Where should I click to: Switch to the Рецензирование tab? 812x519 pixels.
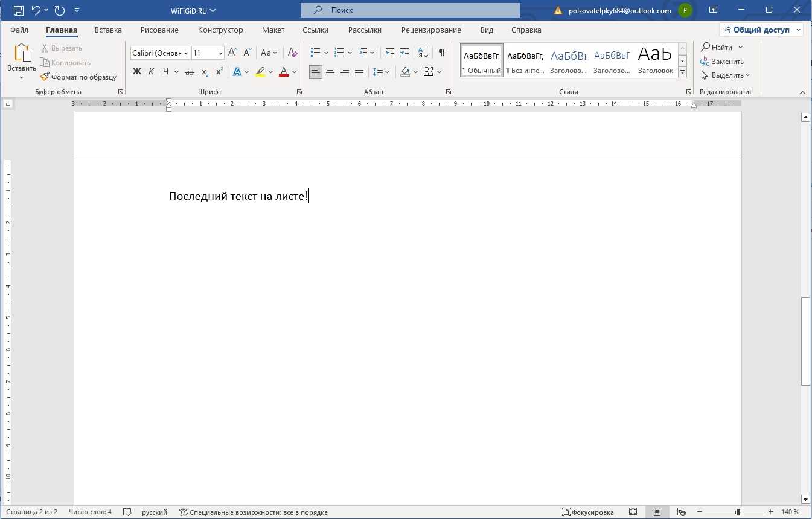point(431,30)
